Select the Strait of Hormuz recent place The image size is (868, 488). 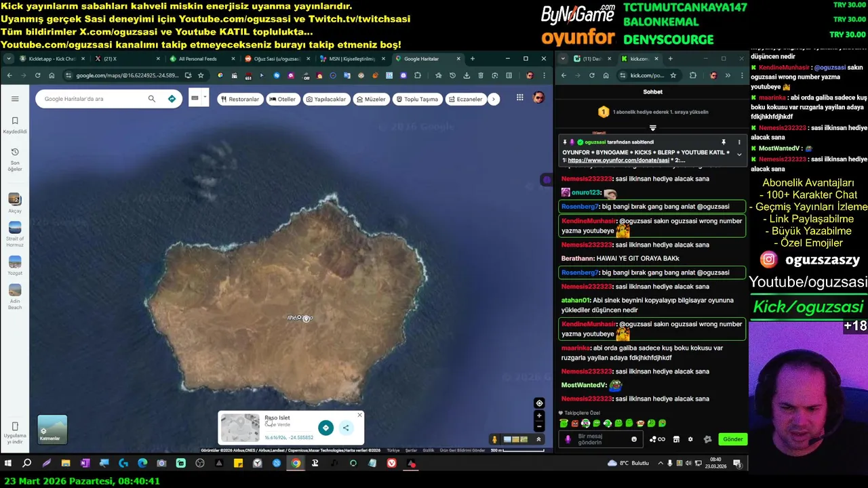tap(15, 235)
